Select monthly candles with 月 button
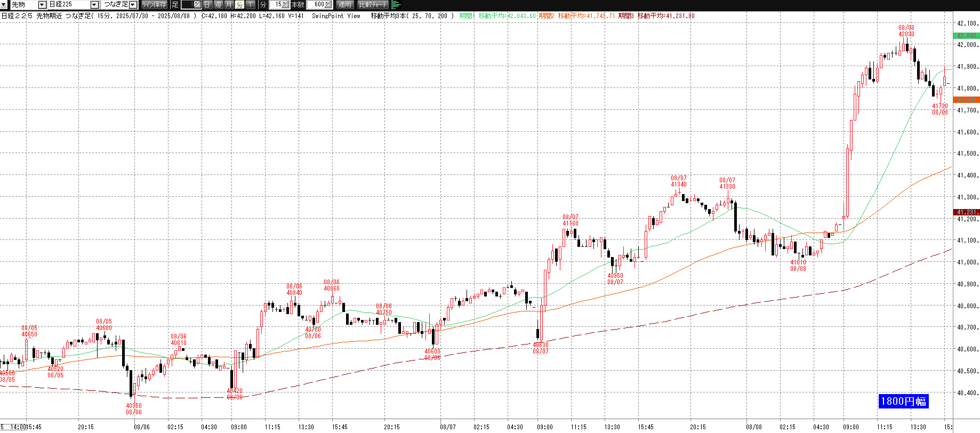 tap(229, 4)
